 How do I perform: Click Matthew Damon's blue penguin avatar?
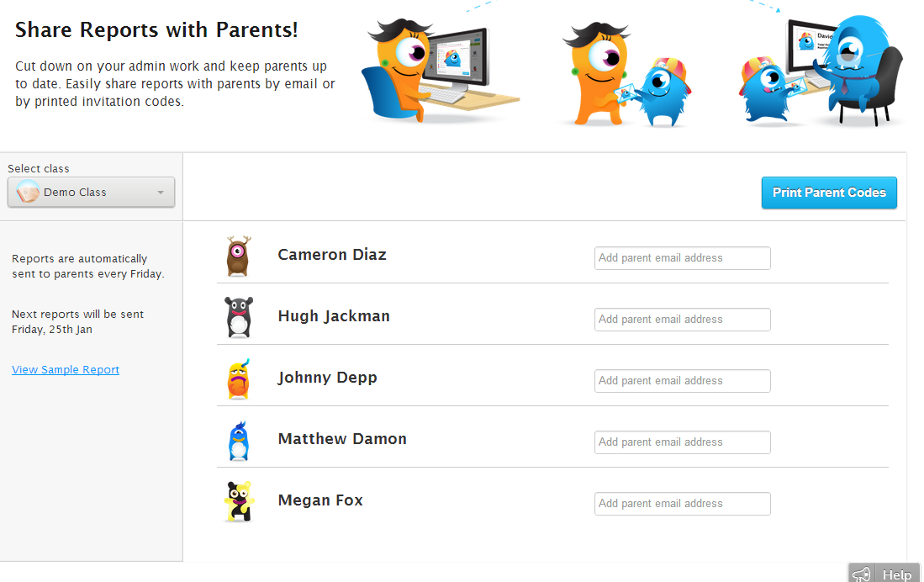(x=240, y=437)
